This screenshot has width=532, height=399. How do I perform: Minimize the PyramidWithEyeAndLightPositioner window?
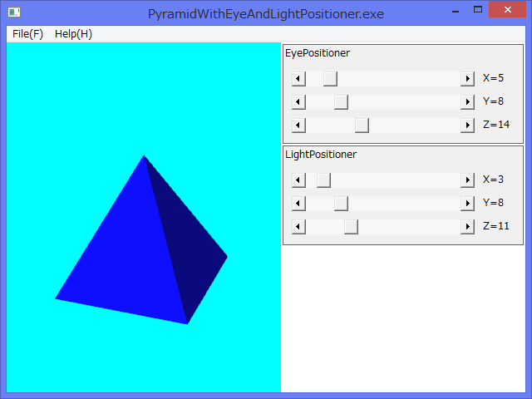coord(456,10)
